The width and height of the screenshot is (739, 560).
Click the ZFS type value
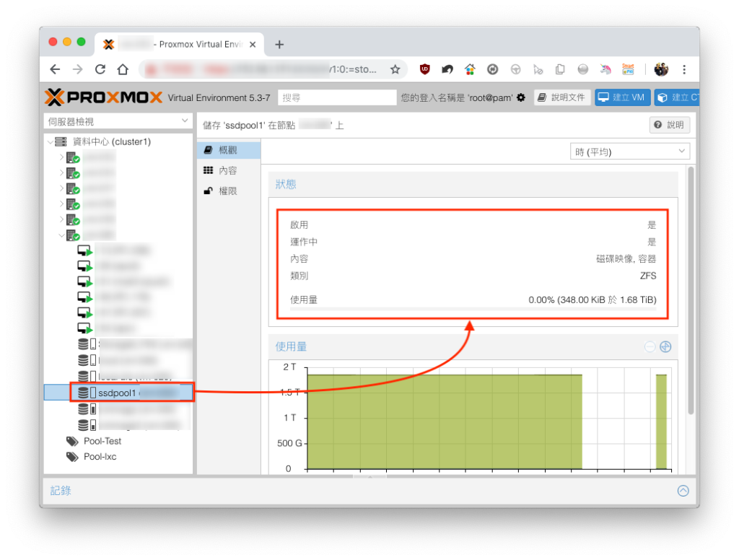[648, 276]
